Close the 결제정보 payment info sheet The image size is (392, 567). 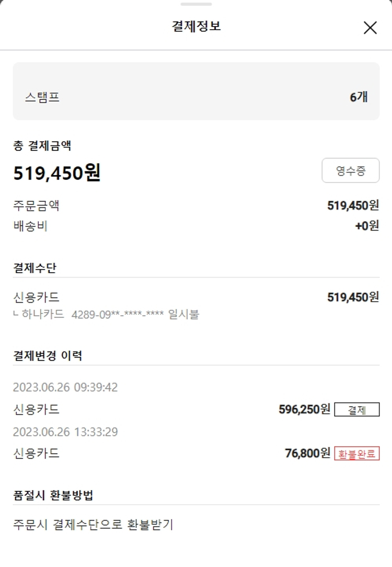tap(370, 28)
